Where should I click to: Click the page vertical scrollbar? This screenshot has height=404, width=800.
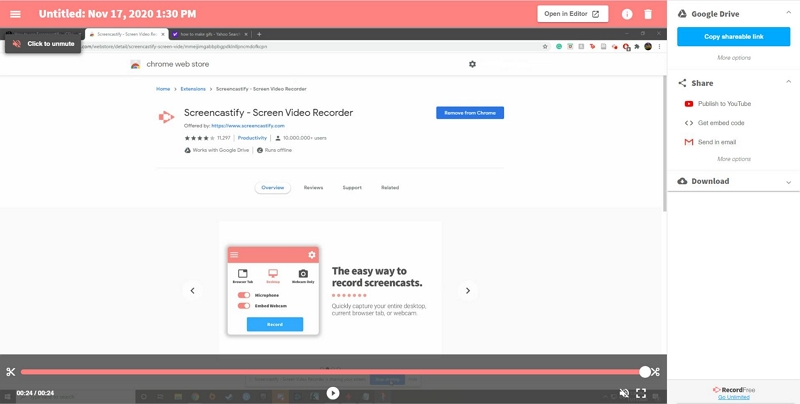coord(664,143)
